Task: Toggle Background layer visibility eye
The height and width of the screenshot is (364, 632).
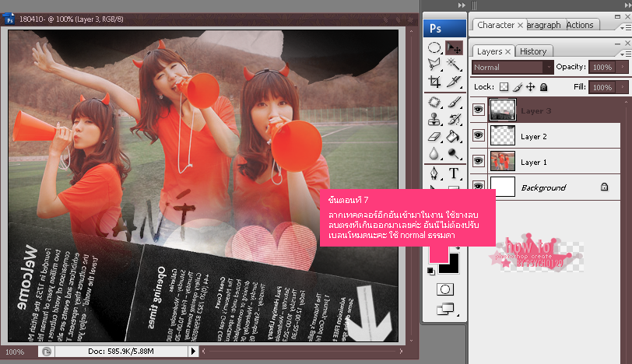Action: coord(479,185)
